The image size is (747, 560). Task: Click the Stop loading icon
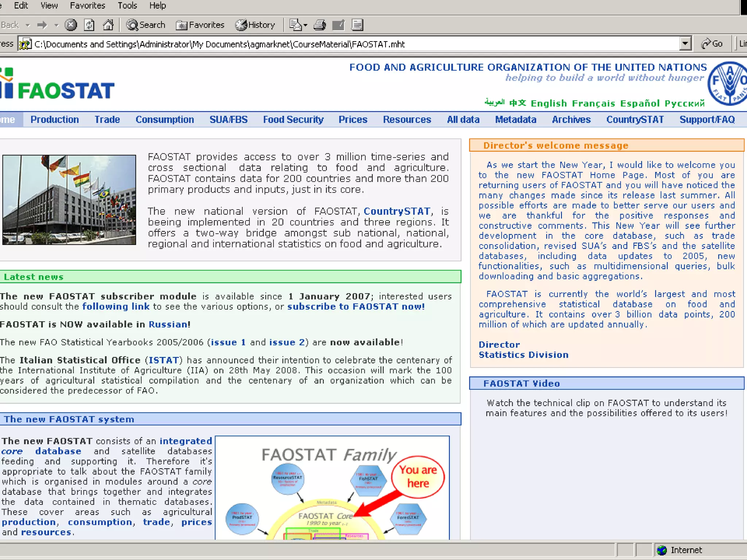71,25
